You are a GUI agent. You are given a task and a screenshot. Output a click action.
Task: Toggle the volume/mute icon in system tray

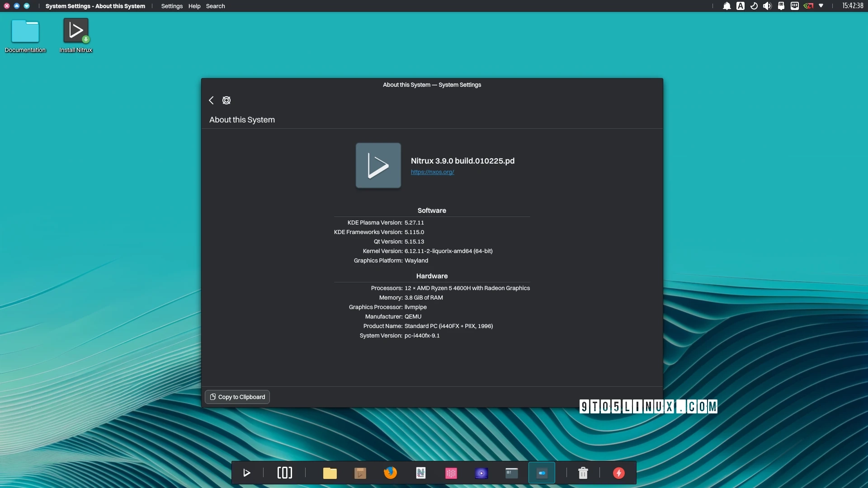click(767, 6)
